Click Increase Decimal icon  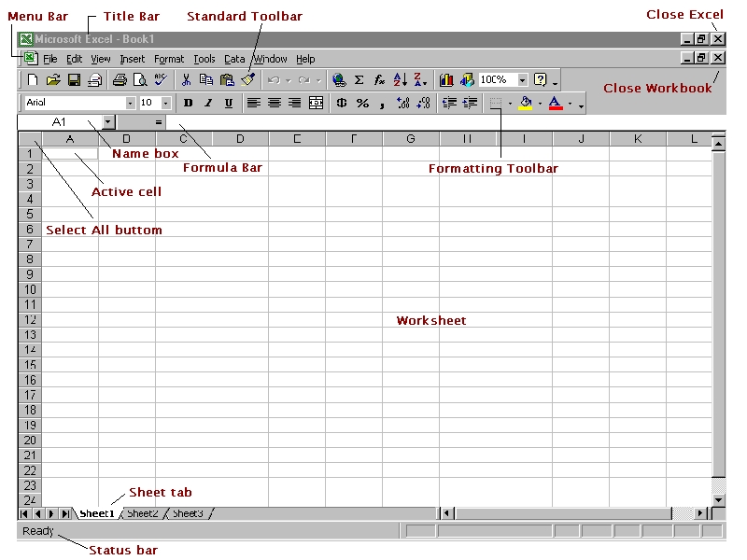click(x=403, y=103)
